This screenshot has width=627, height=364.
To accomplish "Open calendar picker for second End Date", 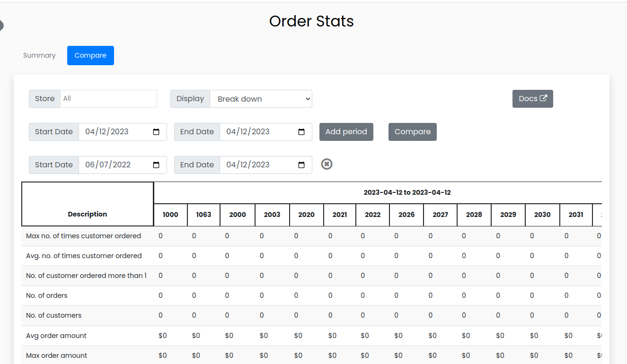I will pyautogui.click(x=301, y=165).
